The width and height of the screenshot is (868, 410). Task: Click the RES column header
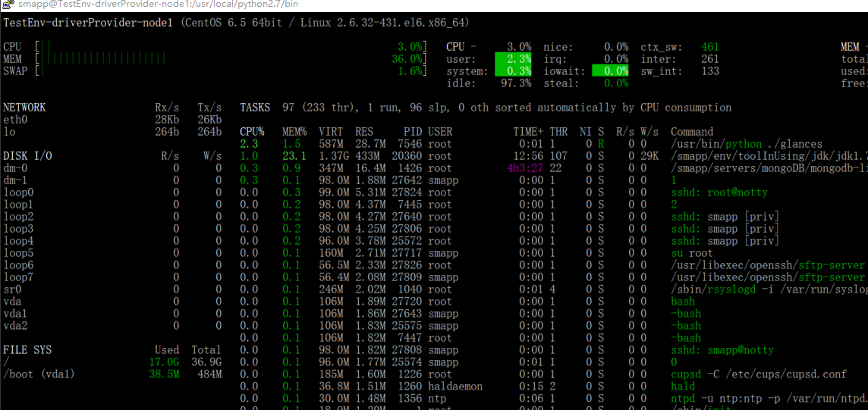point(363,132)
